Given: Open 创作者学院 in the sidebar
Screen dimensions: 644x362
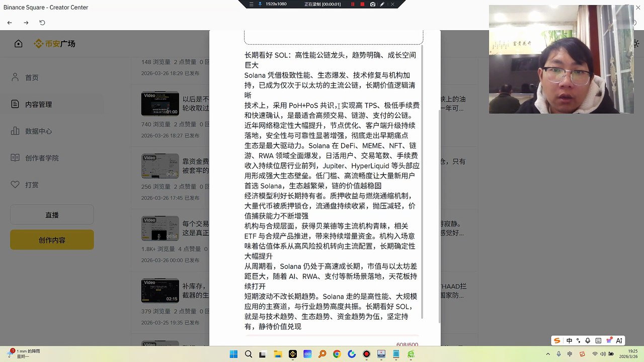Looking at the screenshot, I should click(42, 158).
